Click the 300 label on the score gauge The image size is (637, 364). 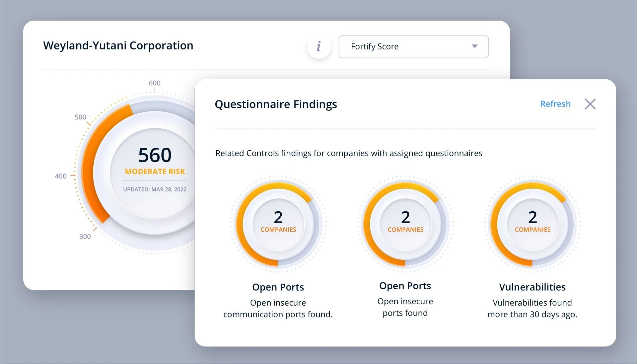click(x=85, y=236)
